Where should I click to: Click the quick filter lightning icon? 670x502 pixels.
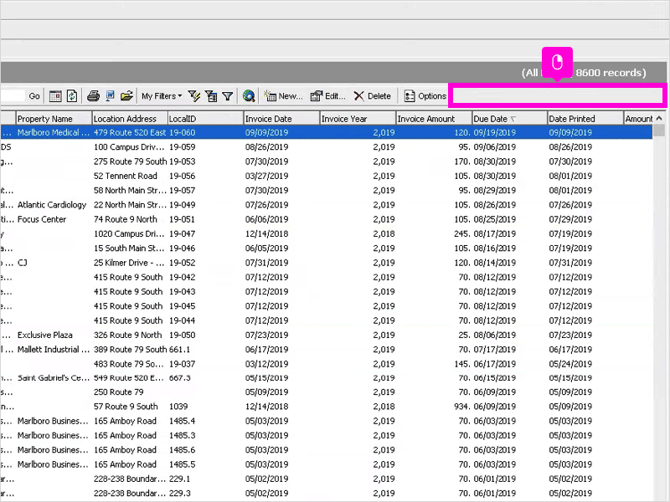[194, 96]
